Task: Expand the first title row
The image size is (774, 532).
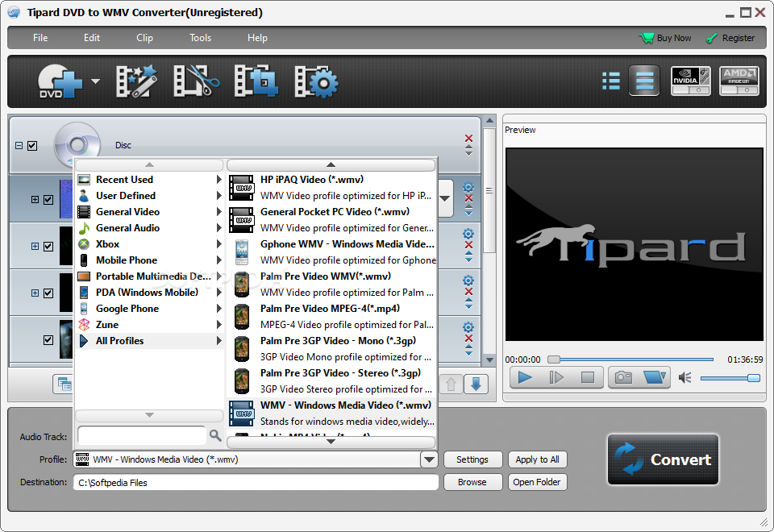Action: tap(35, 199)
